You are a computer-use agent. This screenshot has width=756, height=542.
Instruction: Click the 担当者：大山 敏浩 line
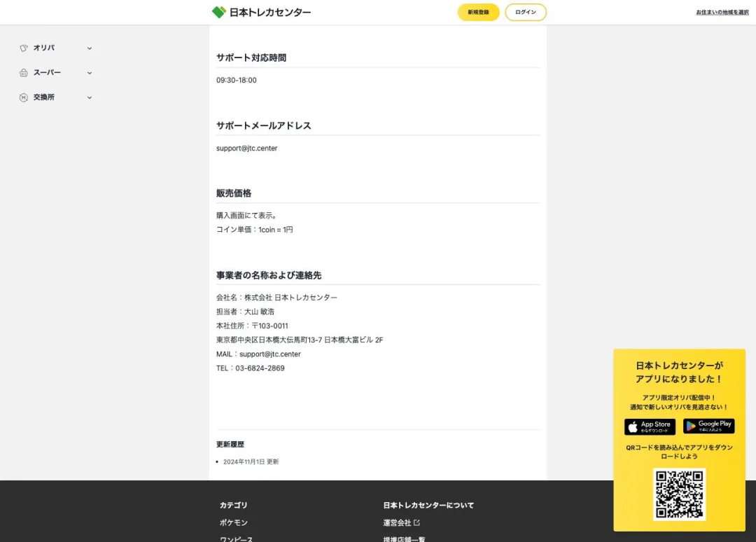(x=246, y=312)
